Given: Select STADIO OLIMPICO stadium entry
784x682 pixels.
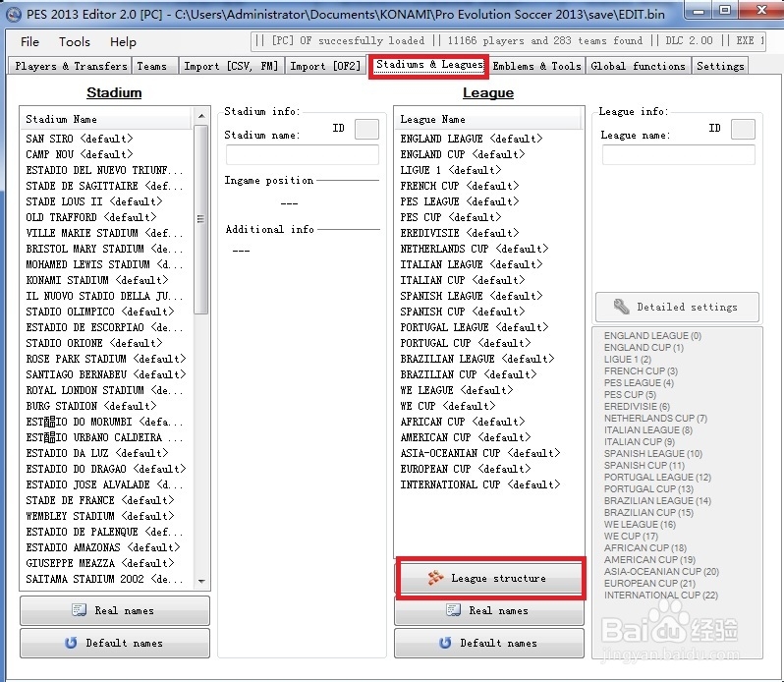Looking at the screenshot, I should pos(100,312).
